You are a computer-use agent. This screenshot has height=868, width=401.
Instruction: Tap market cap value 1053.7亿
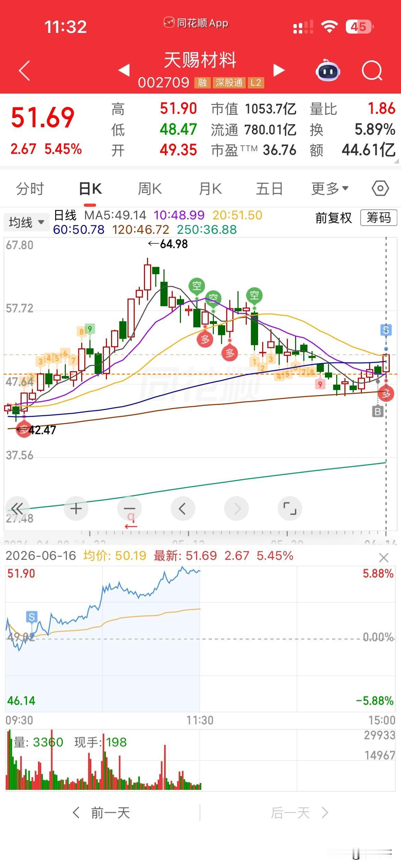270,109
